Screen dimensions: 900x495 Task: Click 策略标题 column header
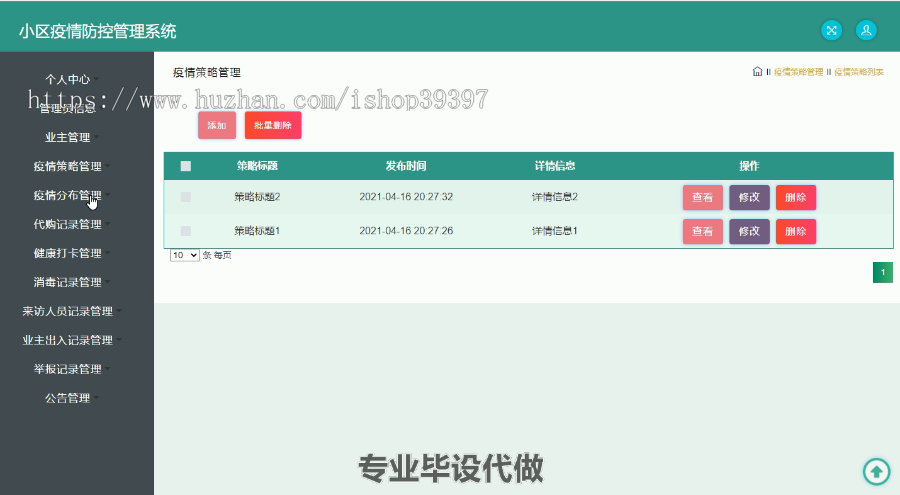point(257,166)
